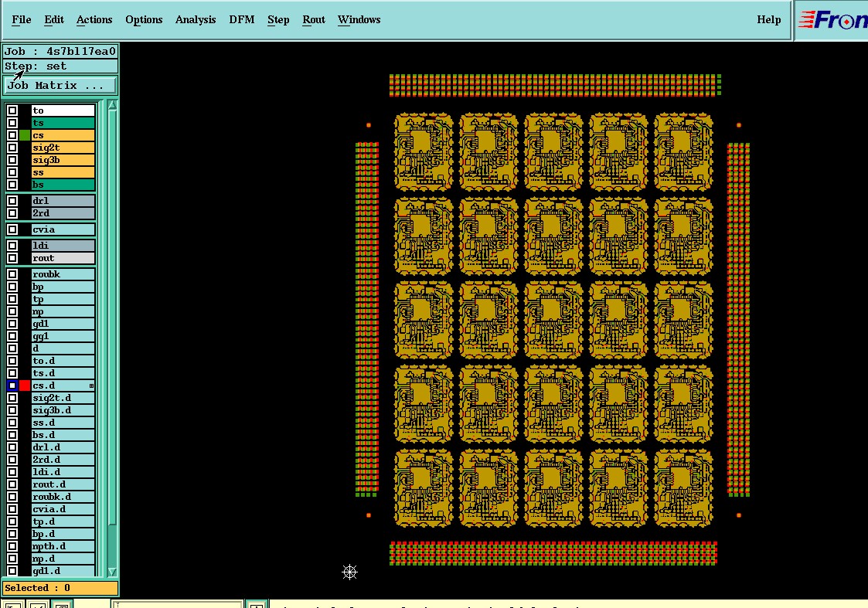868x608 pixels.
Task: Toggle the checkbox for layer ss
Action: coord(12,172)
